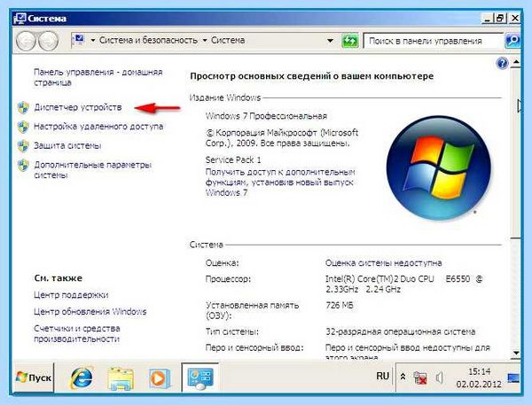532x405 pixels.
Task: Click the Forward navigation button
Action: click(48, 41)
